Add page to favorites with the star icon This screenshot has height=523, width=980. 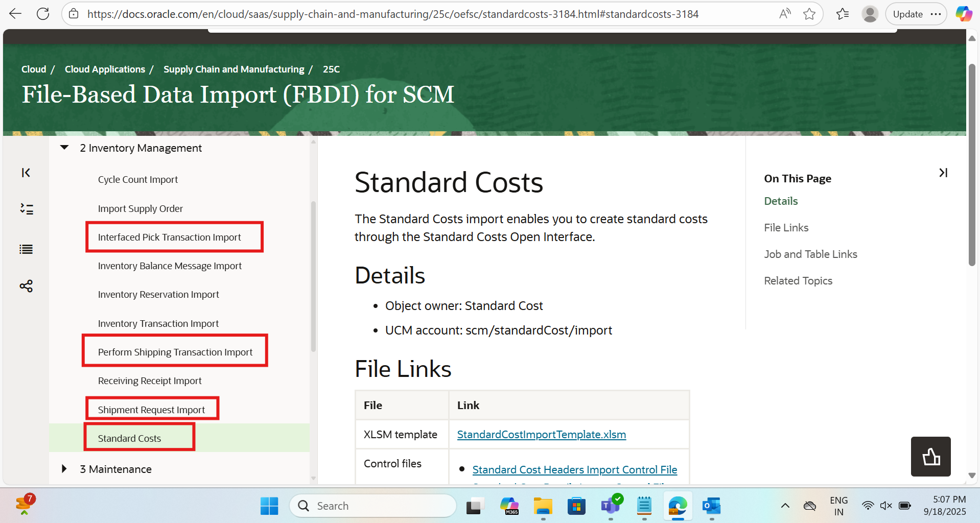click(809, 14)
